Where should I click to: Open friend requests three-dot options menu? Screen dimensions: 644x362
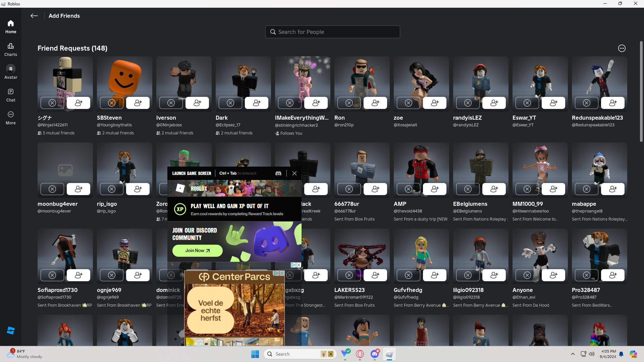pos(622,48)
